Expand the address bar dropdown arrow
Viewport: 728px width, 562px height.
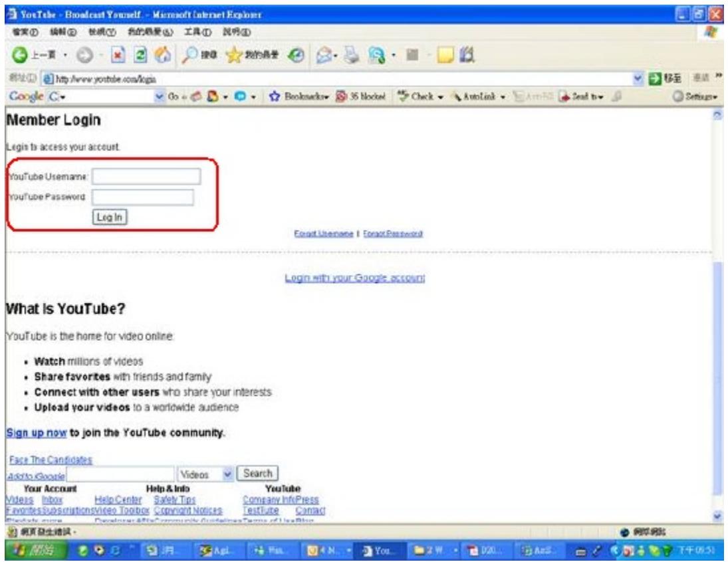638,78
